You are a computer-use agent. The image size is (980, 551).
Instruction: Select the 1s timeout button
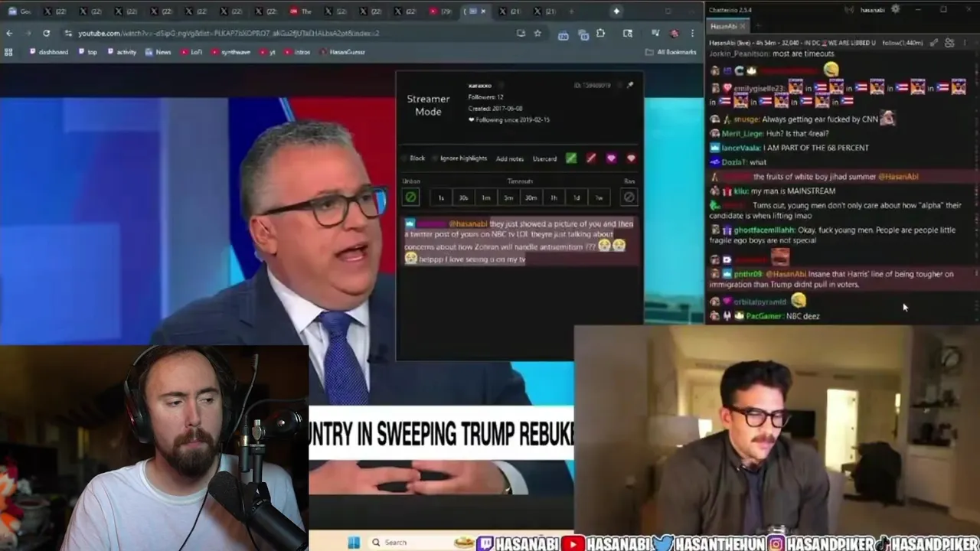[441, 197]
